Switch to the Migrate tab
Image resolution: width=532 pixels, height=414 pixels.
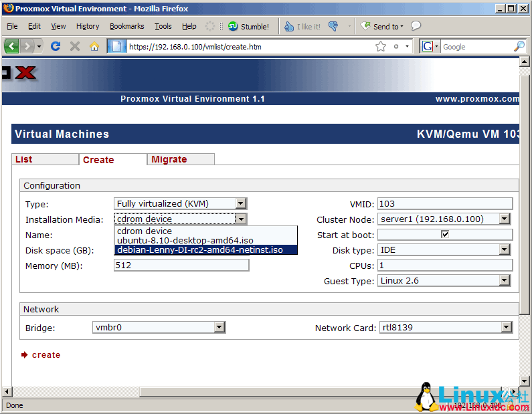click(x=169, y=159)
